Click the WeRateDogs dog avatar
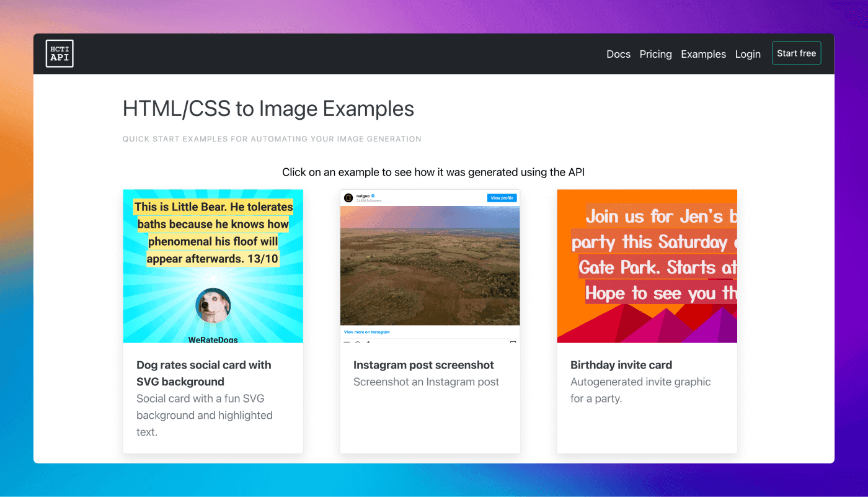Viewport: 868px width, 497px height. pyautogui.click(x=213, y=305)
